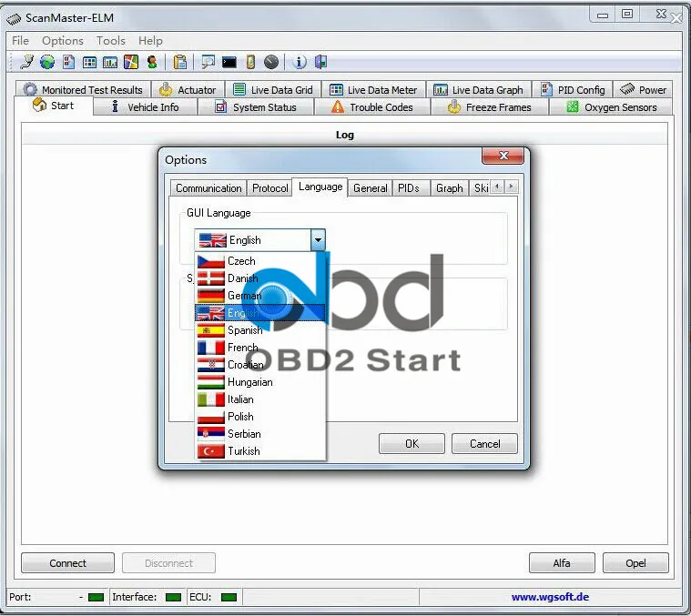Click the dark gauge dial toolbar icon

[x=271, y=62]
